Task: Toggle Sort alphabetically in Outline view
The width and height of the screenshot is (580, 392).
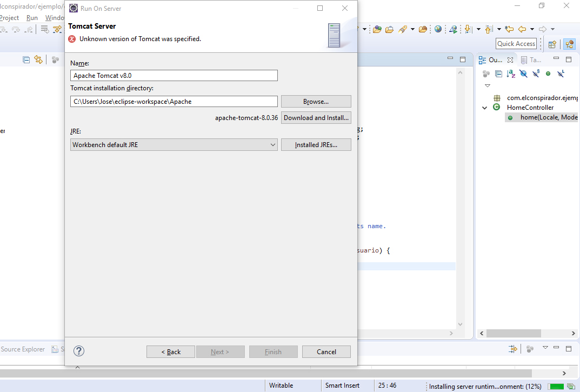Action: (x=511, y=74)
